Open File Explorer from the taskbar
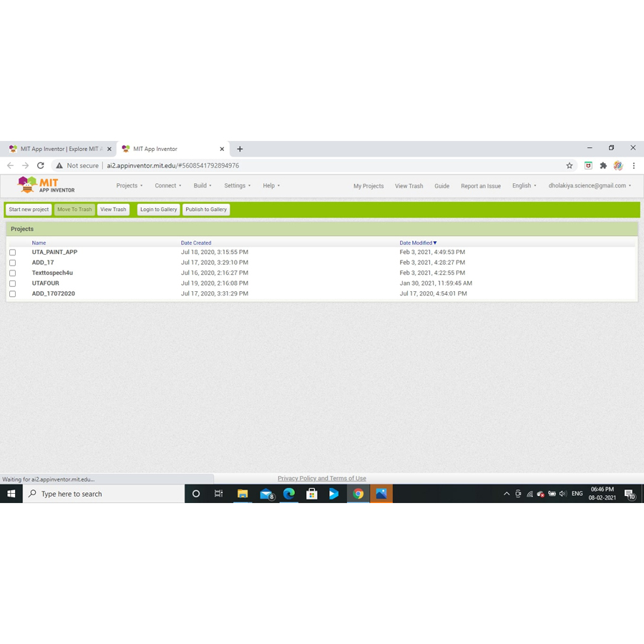The width and height of the screenshot is (644, 644). pos(243,494)
